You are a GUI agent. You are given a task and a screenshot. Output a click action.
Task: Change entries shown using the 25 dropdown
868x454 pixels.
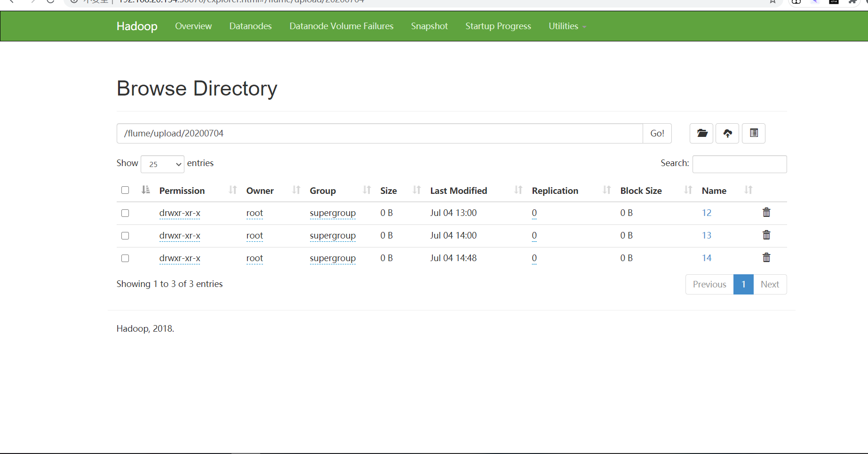162,164
